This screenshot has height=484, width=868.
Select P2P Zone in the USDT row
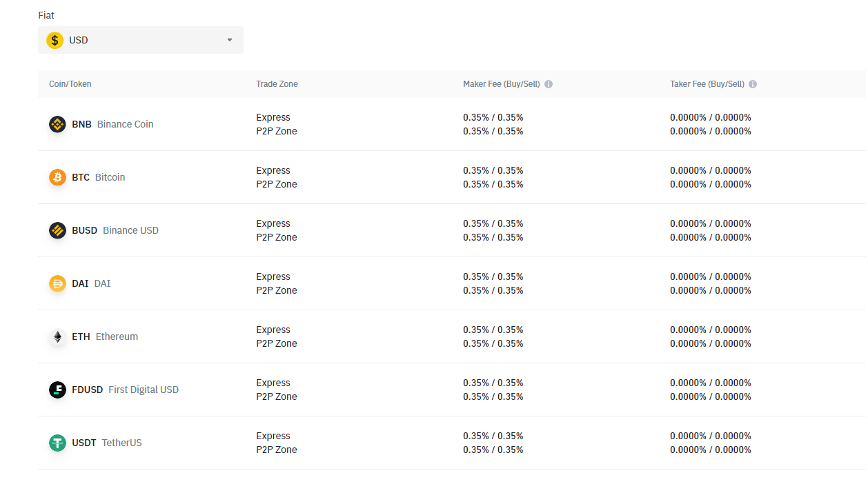(x=276, y=450)
